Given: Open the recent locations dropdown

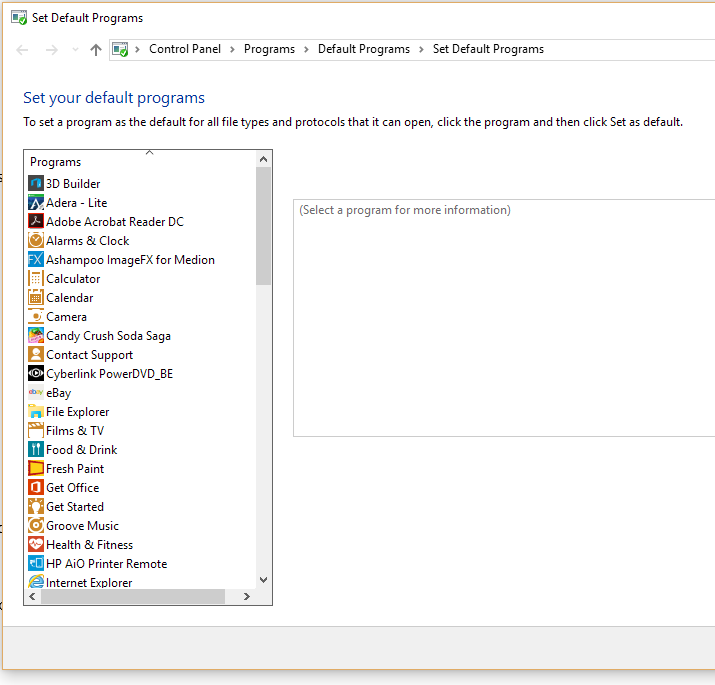Looking at the screenshot, I should [x=75, y=49].
